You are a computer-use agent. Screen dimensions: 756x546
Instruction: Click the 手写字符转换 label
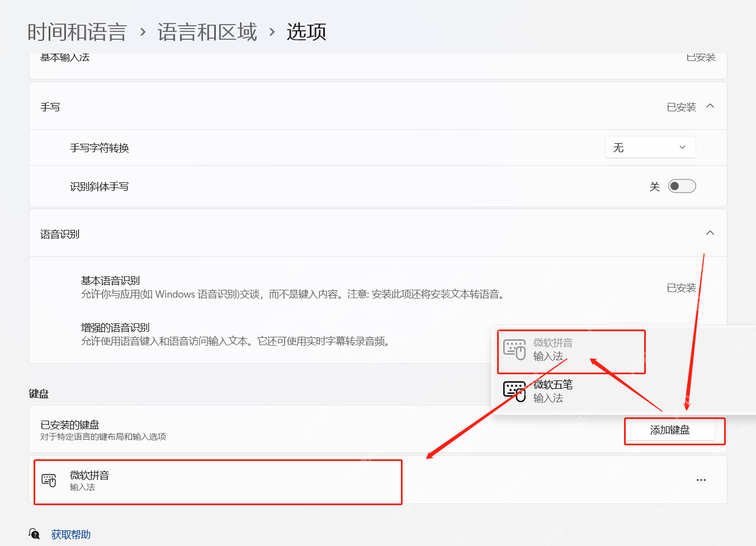(100, 148)
